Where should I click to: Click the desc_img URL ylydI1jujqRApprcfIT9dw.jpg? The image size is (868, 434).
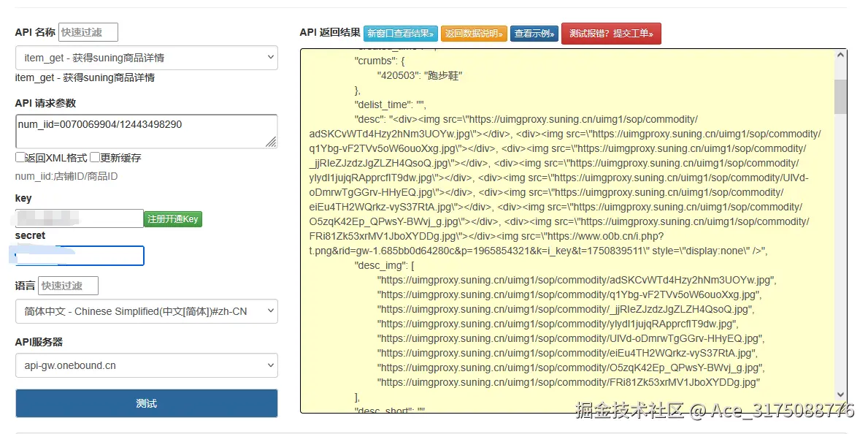558,324
